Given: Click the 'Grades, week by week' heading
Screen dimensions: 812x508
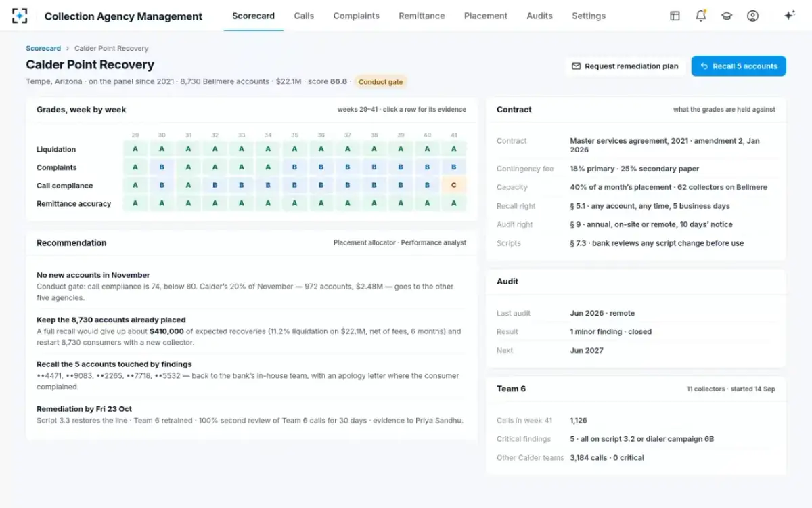Looking at the screenshot, I should click(81, 110).
